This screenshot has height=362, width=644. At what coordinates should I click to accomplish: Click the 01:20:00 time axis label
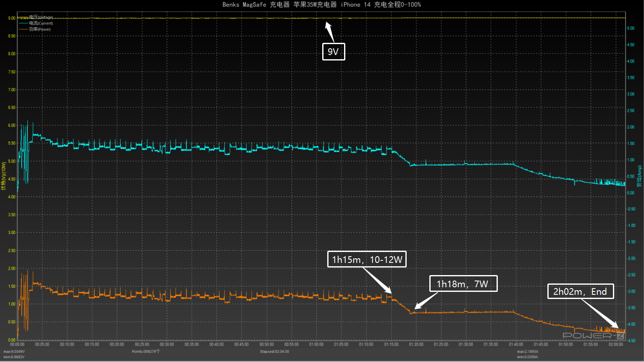tap(416, 344)
